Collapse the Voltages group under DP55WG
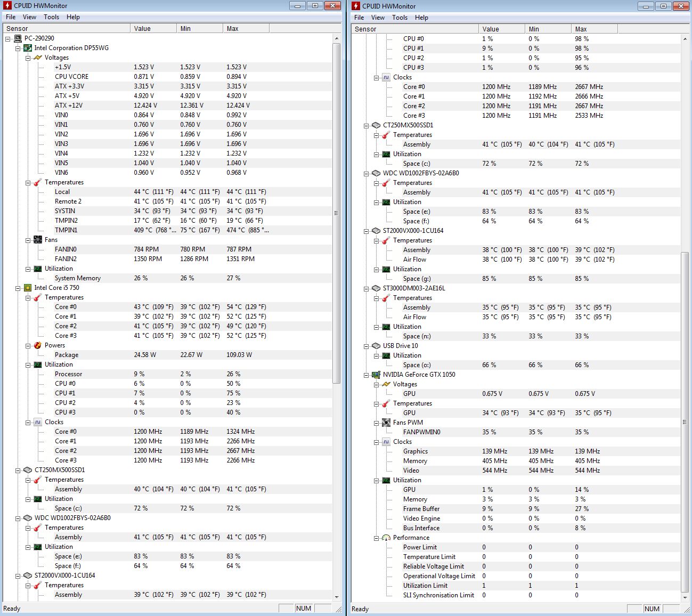This screenshot has width=692, height=616. tap(28, 58)
